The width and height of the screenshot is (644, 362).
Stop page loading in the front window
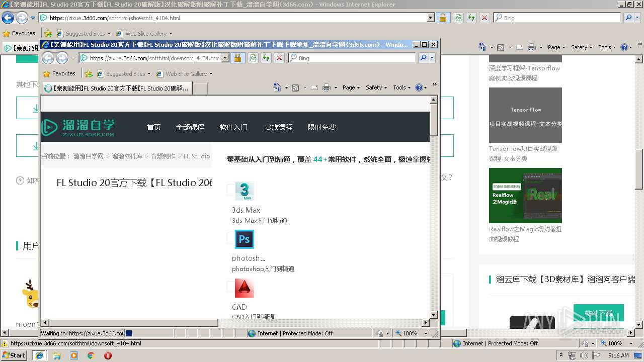click(279, 58)
